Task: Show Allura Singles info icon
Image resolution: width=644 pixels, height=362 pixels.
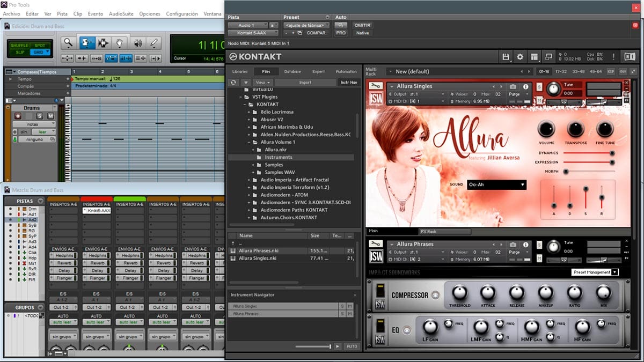Action: (x=525, y=86)
